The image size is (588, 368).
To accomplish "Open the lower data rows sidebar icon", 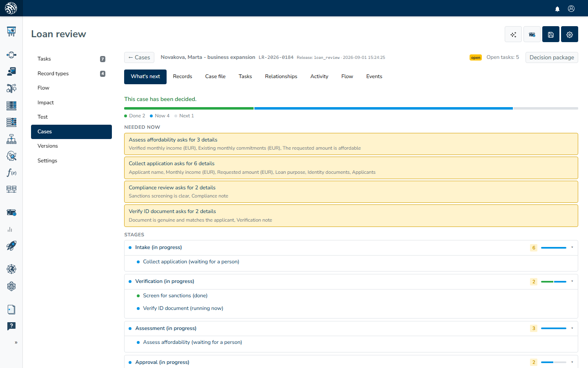I will (x=11, y=122).
